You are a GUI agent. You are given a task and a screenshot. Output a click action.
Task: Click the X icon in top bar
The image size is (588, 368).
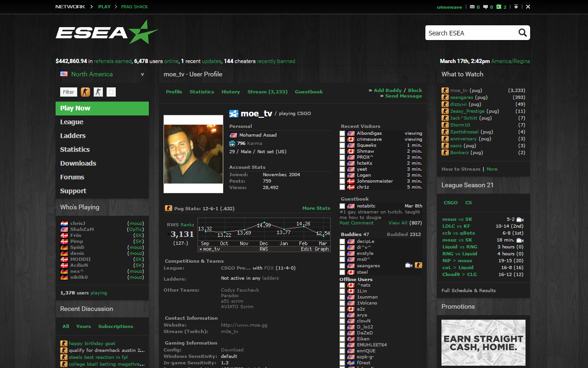tap(528, 7)
